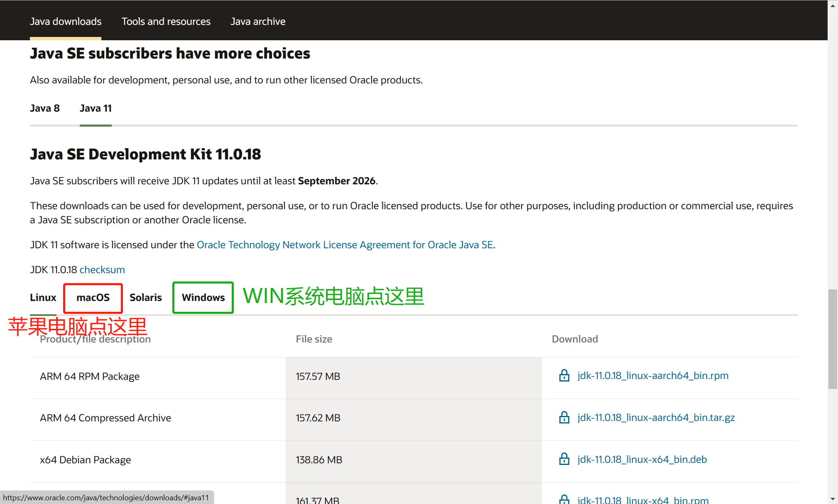Click lock icon beside linux-aarch64_bin.rpm
838x504 pixels.
pos(564,376)
